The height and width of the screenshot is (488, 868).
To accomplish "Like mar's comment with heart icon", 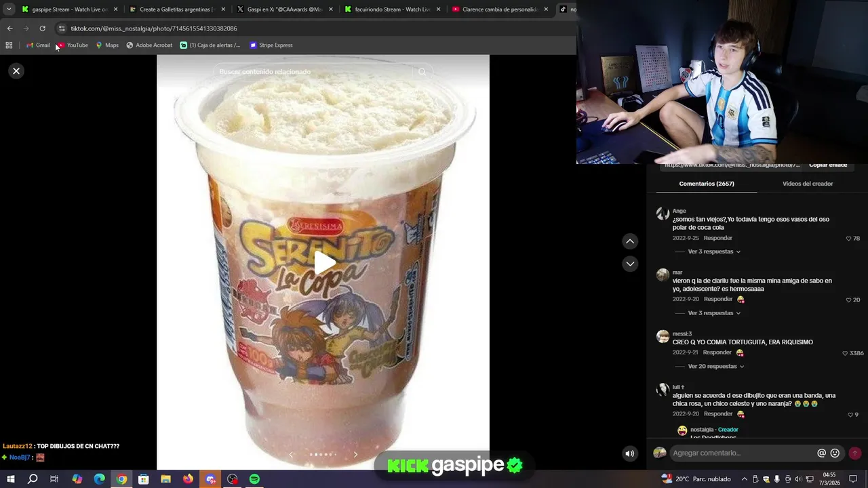I will [848, 300].
